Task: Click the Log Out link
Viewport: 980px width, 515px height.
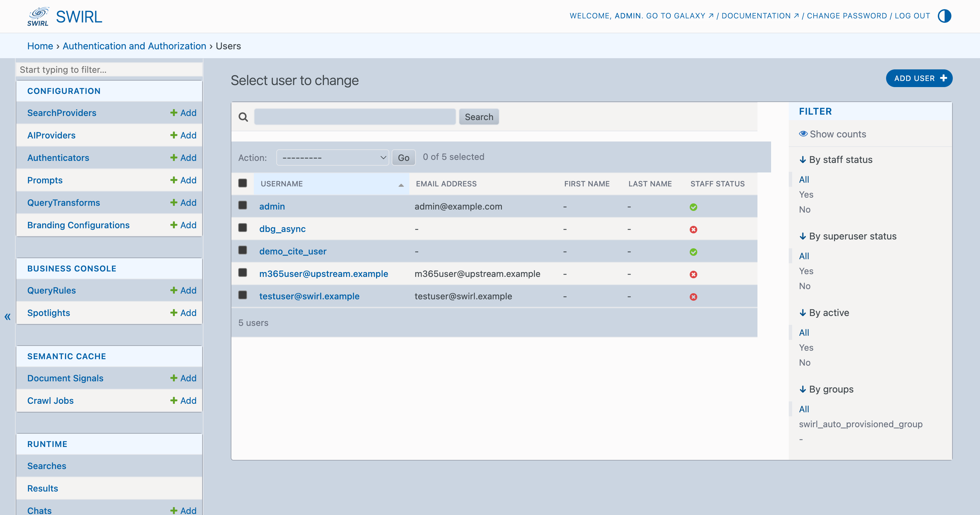Action: (x=912, y=16)
